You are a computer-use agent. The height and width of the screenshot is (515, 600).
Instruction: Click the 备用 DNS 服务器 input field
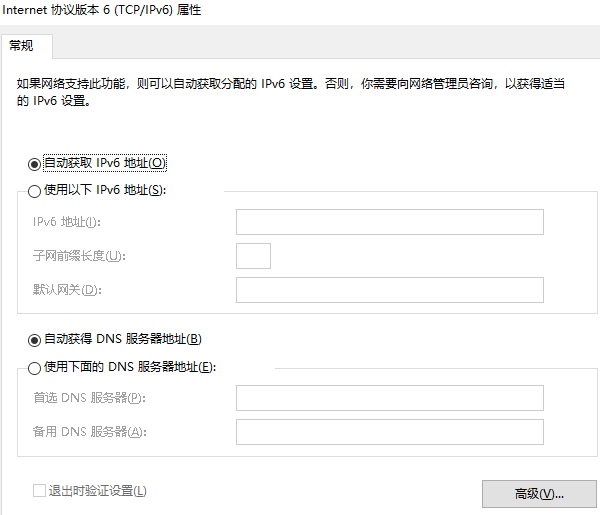click(x=389, y=432)
